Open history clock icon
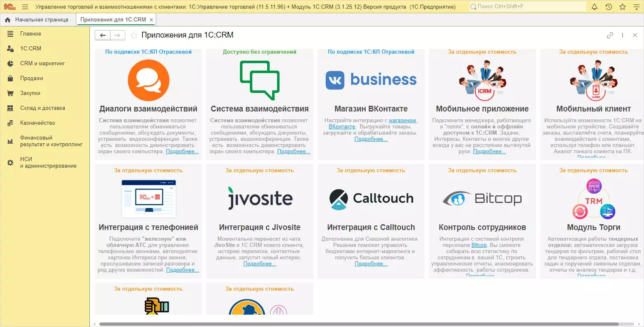The width and height of the screenshot is (644, 327). coord(609,7)
